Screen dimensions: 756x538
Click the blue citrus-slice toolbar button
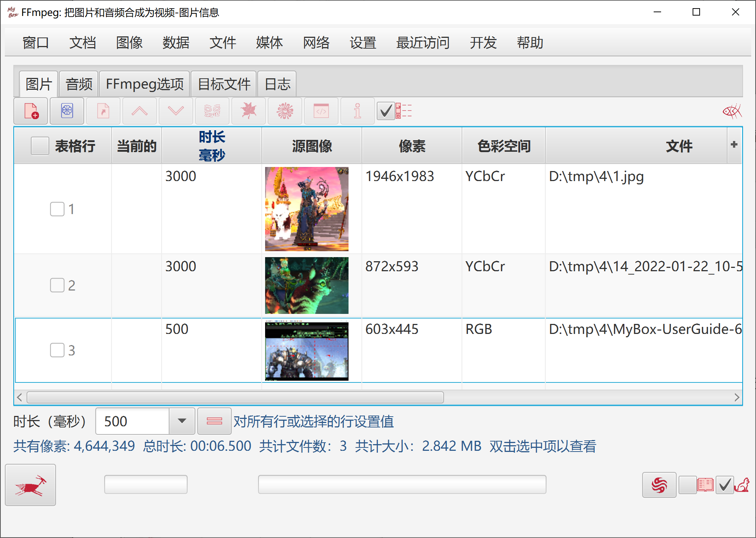67,111
